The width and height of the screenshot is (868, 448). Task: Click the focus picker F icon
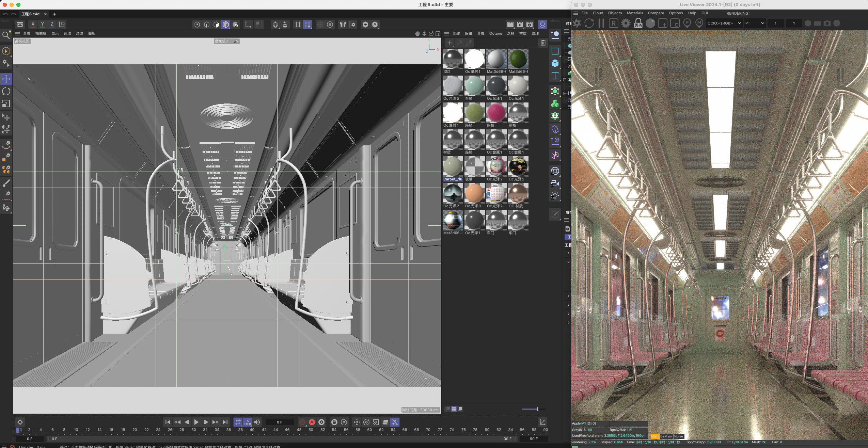(687, 23)
